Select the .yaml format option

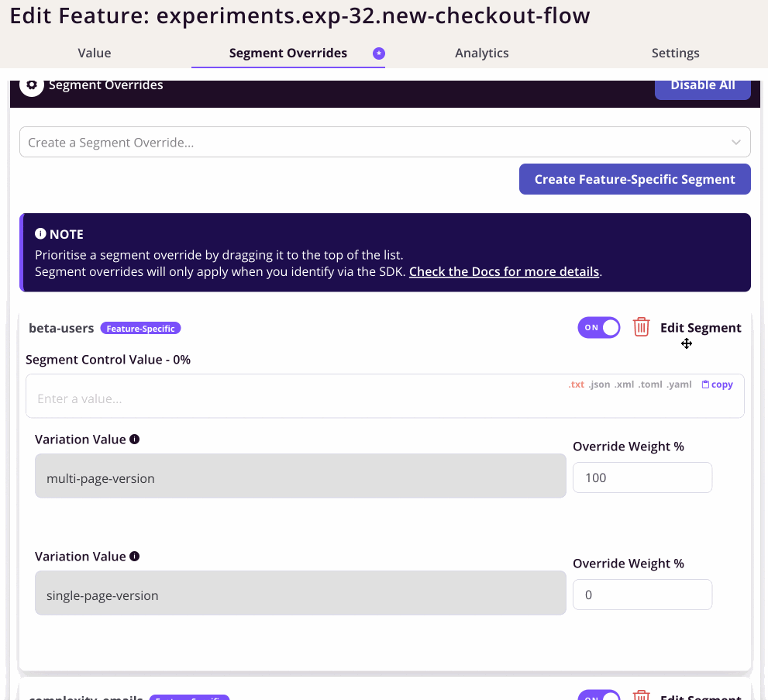pos(680,384)
